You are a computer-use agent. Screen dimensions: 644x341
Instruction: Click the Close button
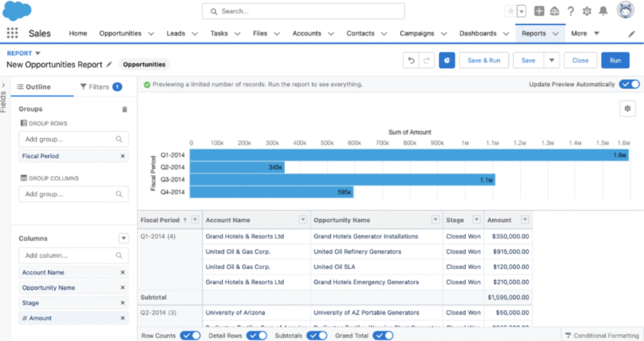[x=580, y=60]
